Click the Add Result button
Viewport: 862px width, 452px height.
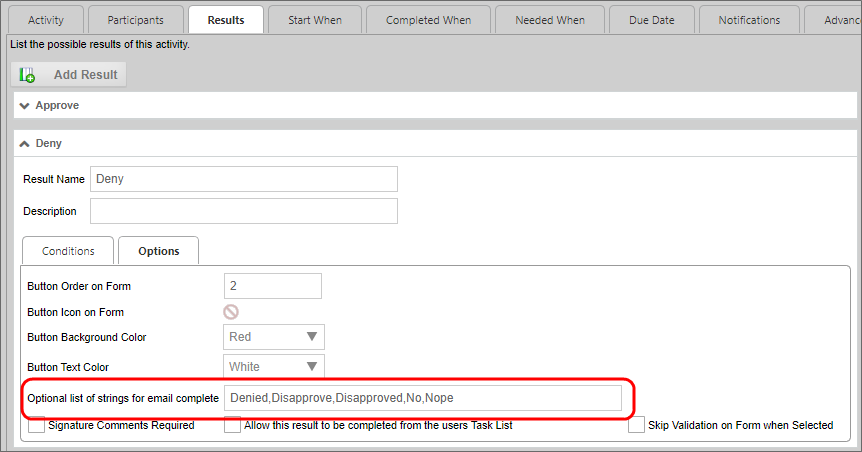[69, 75]
